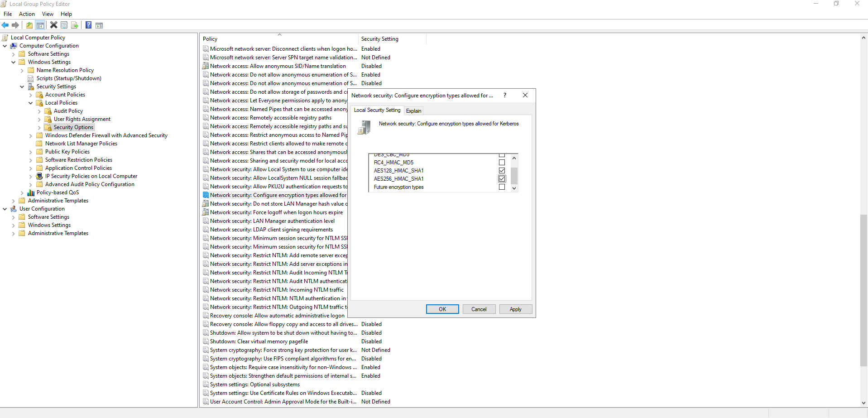Click the Up One Level folder icon
The image size is (868, 418).
(x=29, y=25)
